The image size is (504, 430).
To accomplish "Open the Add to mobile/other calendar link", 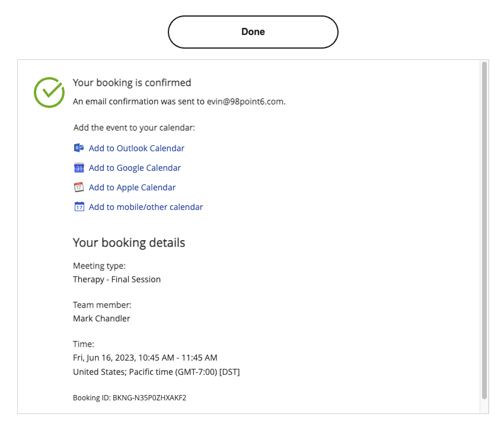I will (146, 207).
